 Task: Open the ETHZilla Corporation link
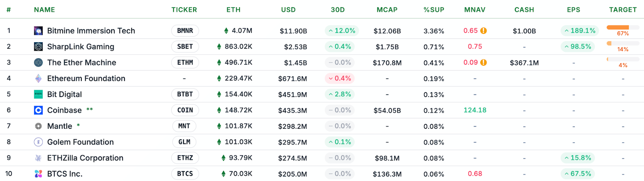point(85,158)
